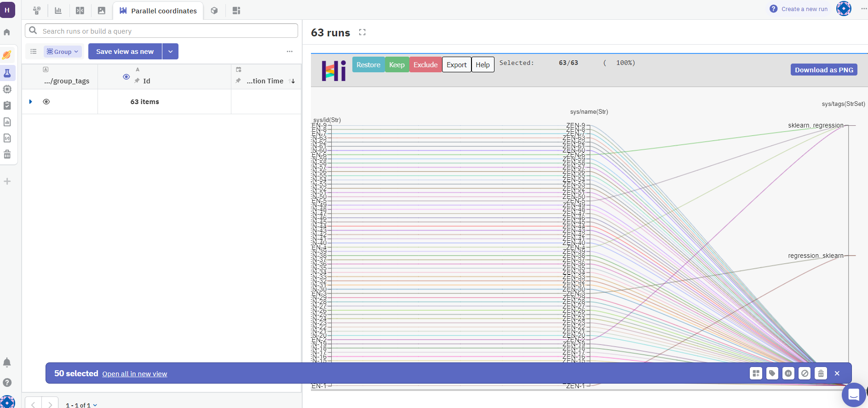Click the abort circle-slash icon in selection bar

805,373
